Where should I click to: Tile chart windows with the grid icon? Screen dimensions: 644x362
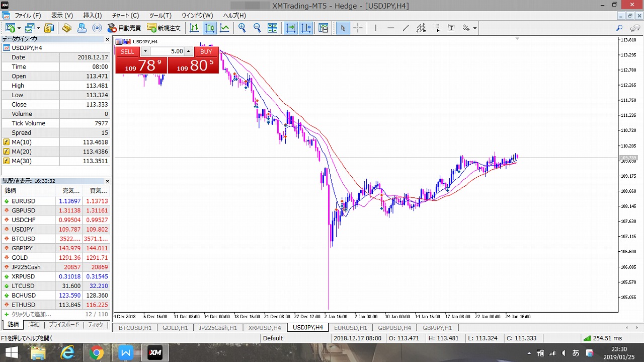click(272, 28)
